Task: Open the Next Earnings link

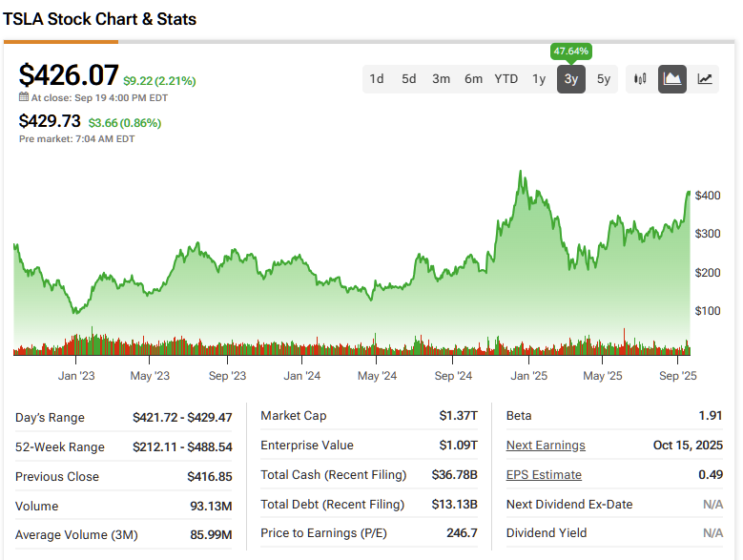Action: click(546, 446)
